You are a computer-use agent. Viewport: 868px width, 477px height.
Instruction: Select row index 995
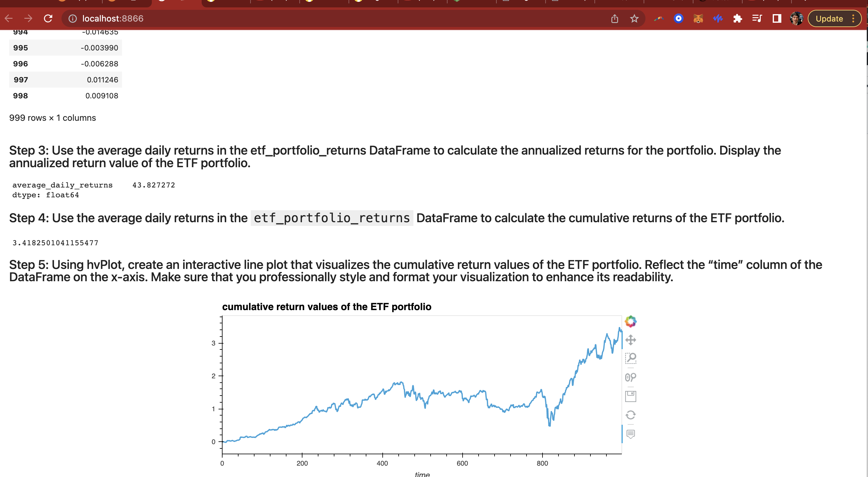coord(21,48)
